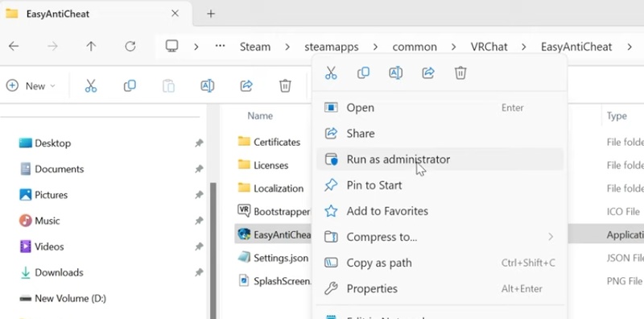Click the Forward navigation arrow
Screen dimensions: 644x319
click(x=52, y=47)
